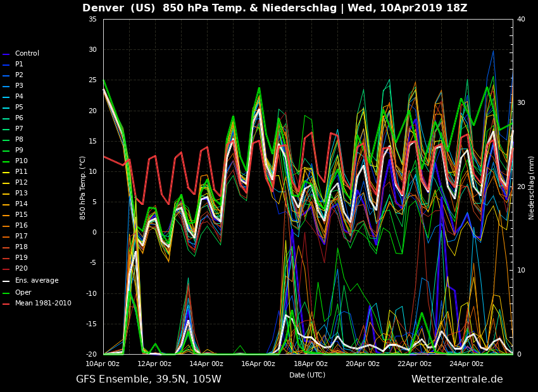
Task: Select the 'P15' legend label
Action: 22,214
